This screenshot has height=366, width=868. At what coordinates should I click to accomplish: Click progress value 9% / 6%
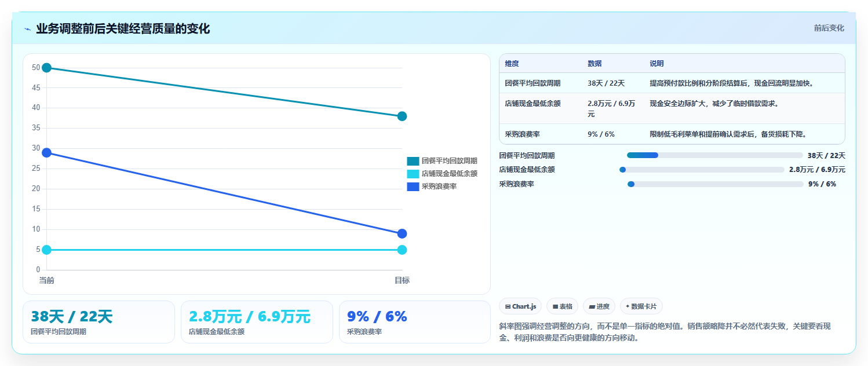(822, 184)
